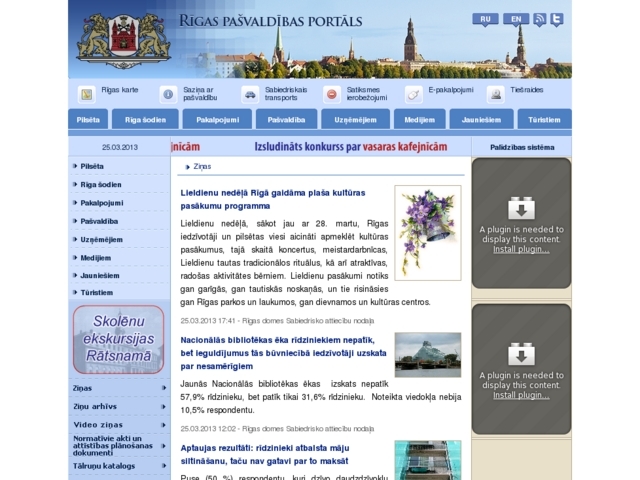
Task: Expand Tūristiem in the left sidebar
Action: click(x=97, y=292)
